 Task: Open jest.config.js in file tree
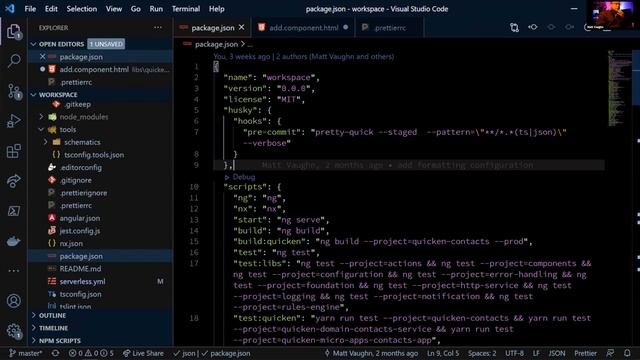point(80,231)
